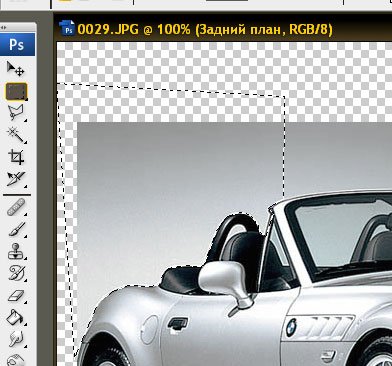Activate the Clone Stamp tool
392x366 pixels.
tap(16, 251)
